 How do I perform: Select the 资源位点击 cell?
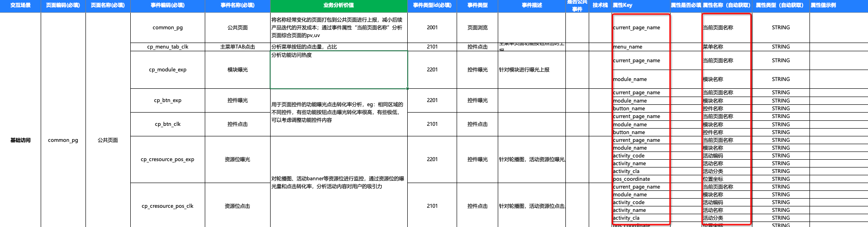pyautogui.click(x=238, y=206)
